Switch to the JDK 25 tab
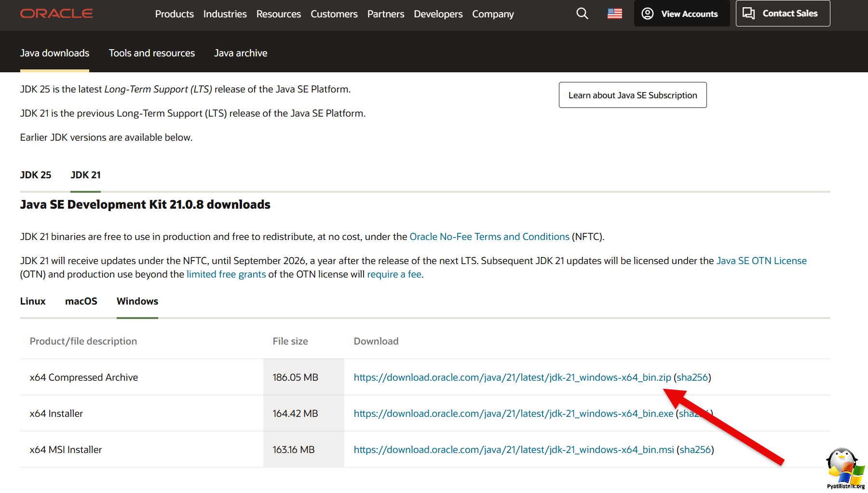Viewport: 868px width, 493px height. [x=36, y=175]
